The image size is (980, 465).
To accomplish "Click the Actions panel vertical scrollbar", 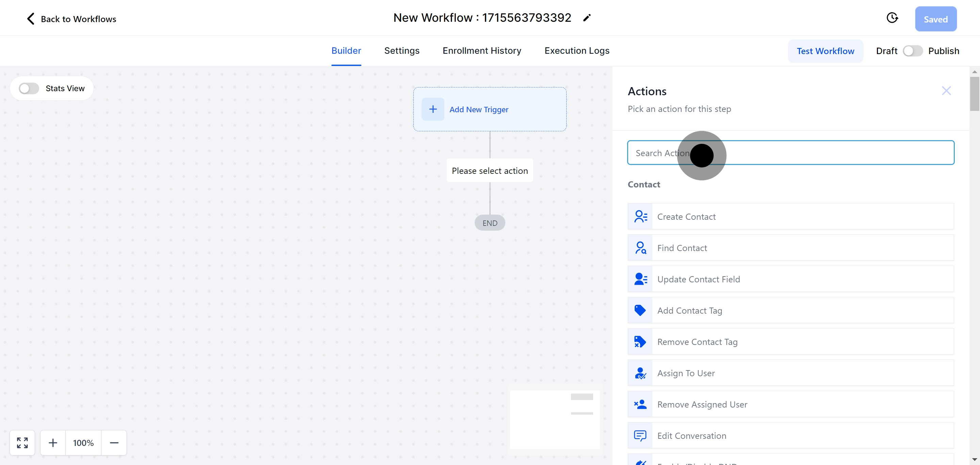I will 974,93.
